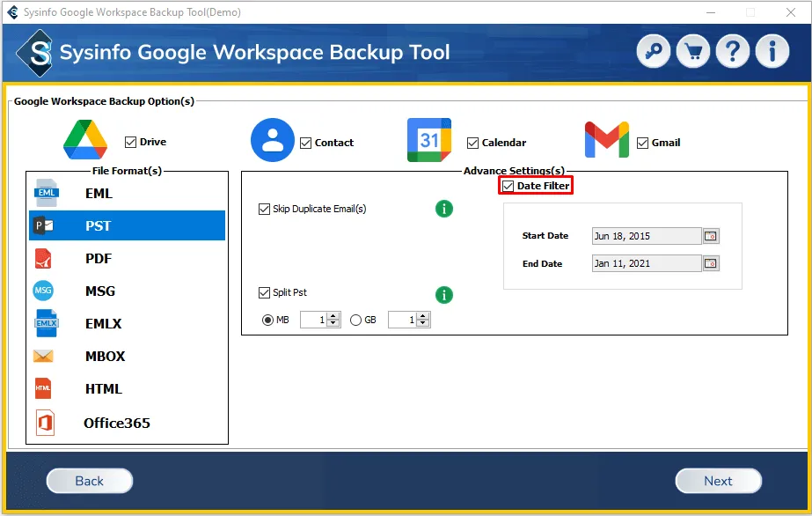
Task: Open the shopping cart purchase icon
Action: point(693,52)
